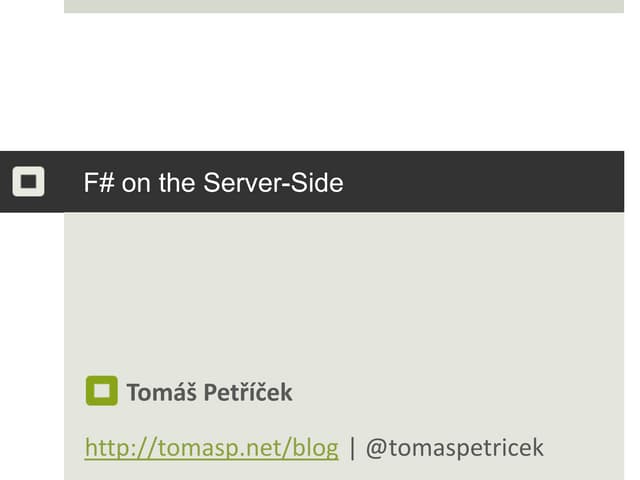The height and width of the screenshot is (480, 640).
Task: Click the white blank area above title bar
Action: tap(340, 80)
